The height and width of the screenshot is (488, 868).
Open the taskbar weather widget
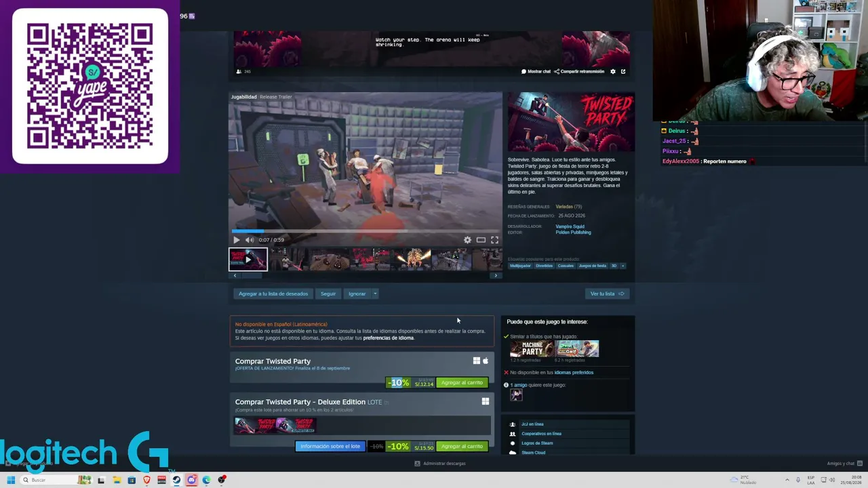point(743,480)
